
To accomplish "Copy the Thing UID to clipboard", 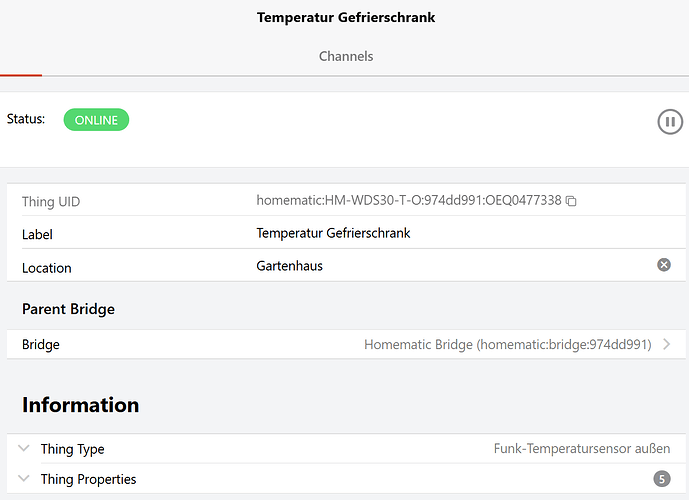I will coord(571,201).
